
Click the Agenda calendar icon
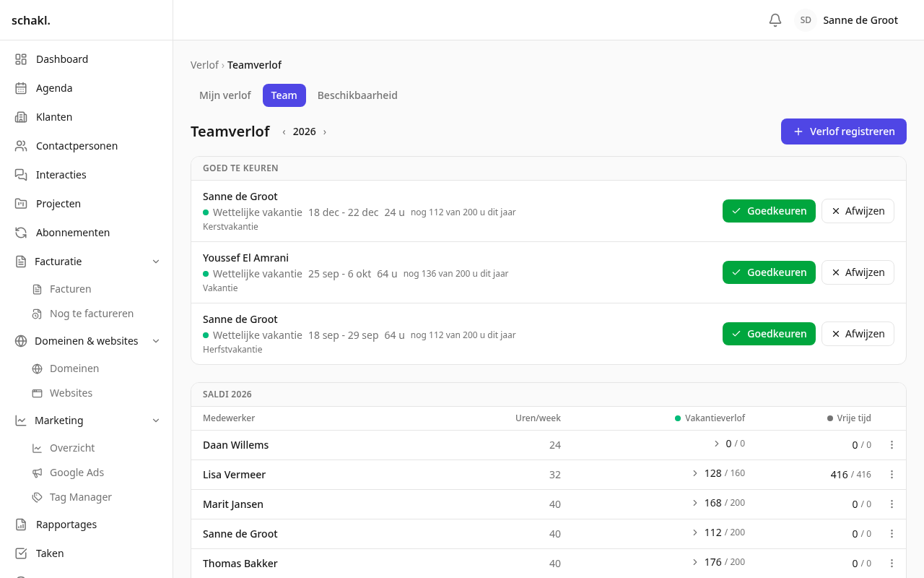coord(21,88)
